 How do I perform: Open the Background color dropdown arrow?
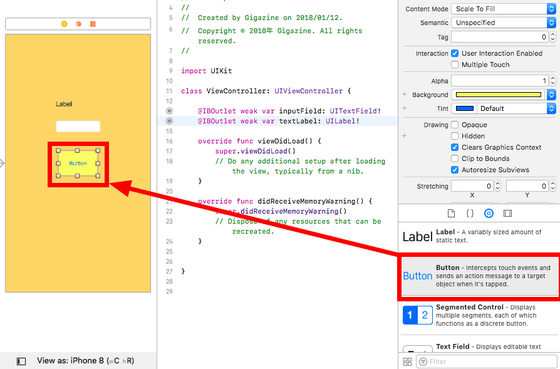(551, 95)
